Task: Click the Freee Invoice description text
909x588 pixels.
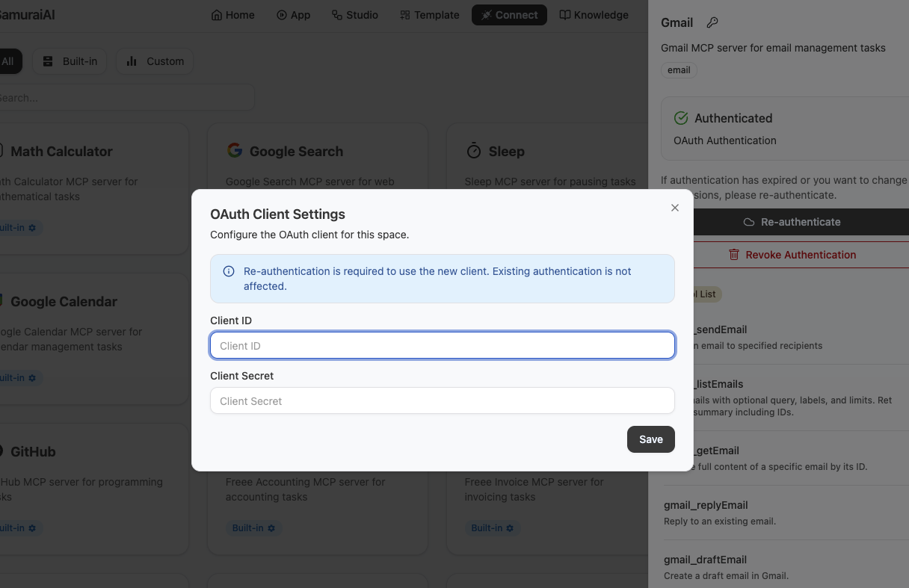Action: [x=534, y=489]
